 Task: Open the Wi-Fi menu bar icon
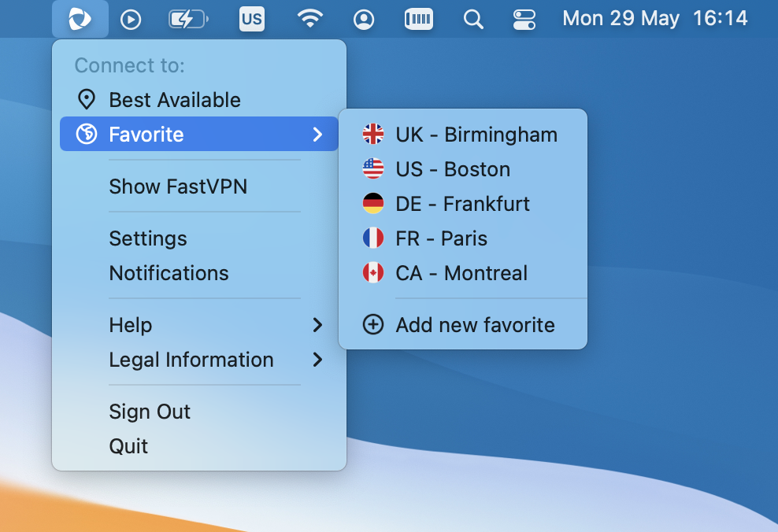[310, 19]
